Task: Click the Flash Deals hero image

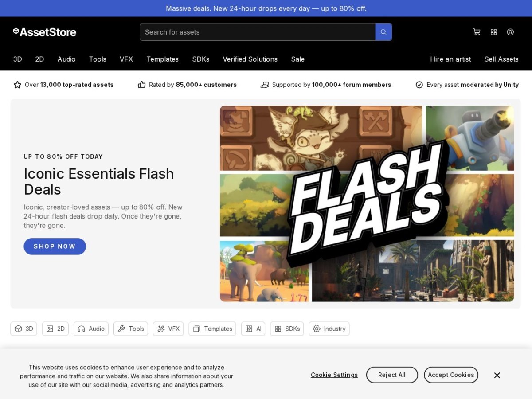Action: tap(367, 203)
